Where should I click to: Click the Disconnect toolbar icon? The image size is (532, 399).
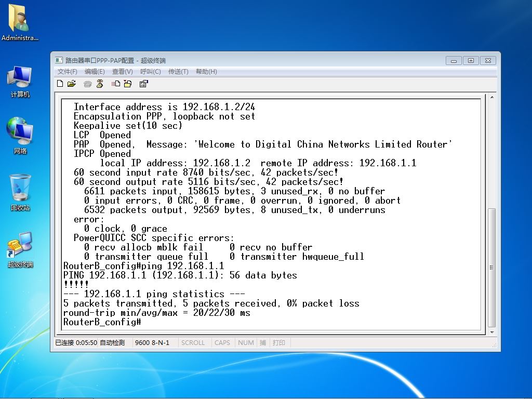tap(100, 84)
